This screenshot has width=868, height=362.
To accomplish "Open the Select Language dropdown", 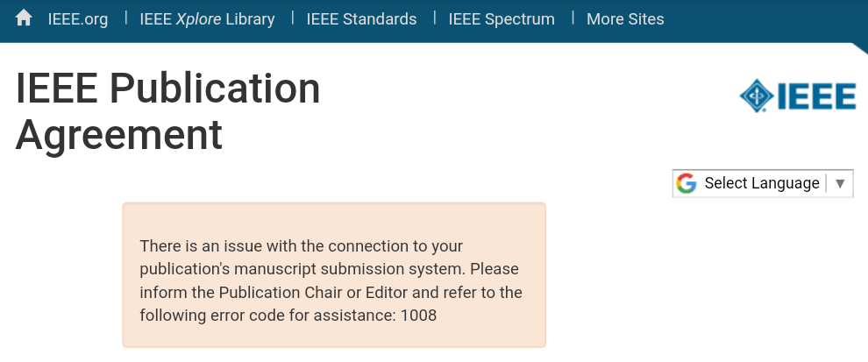I will [761, 183].
